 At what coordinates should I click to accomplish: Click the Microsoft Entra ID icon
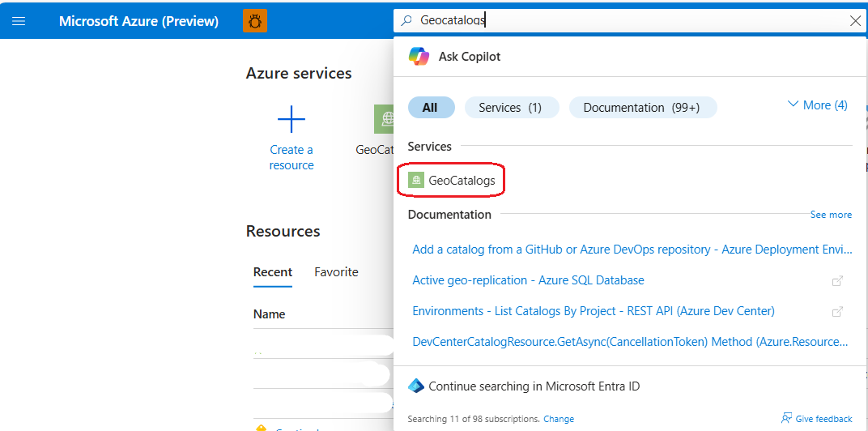pos(416,386)
